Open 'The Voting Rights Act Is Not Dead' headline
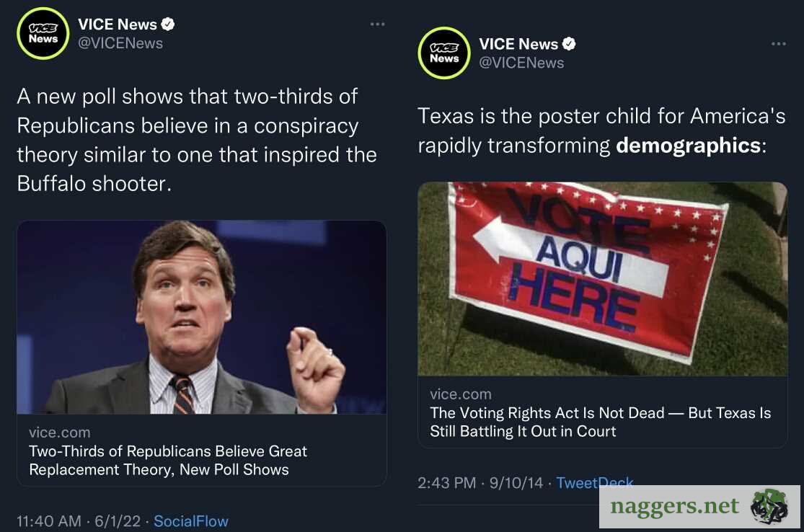This screenshot has height=532, width=804. click(600, 422)
